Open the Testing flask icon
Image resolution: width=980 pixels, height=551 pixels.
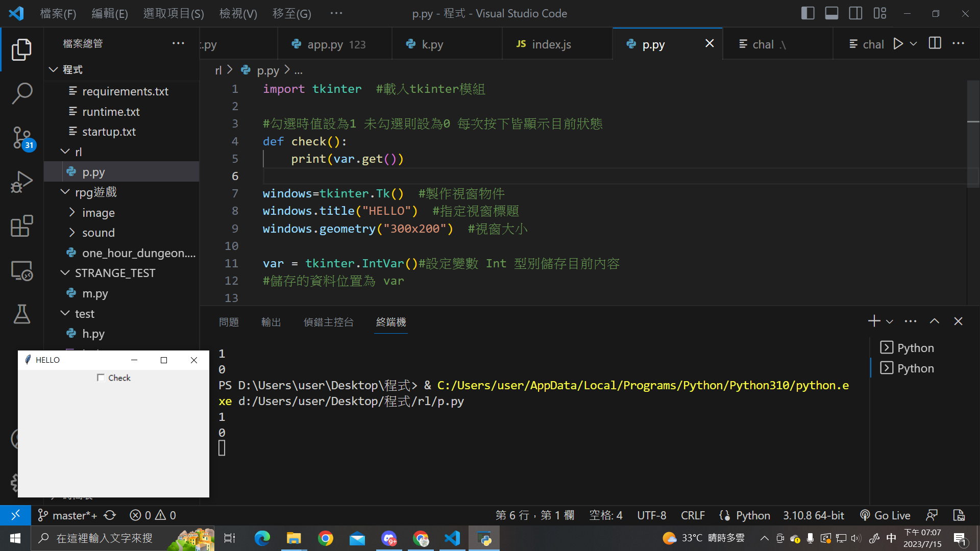pos(22,314)
